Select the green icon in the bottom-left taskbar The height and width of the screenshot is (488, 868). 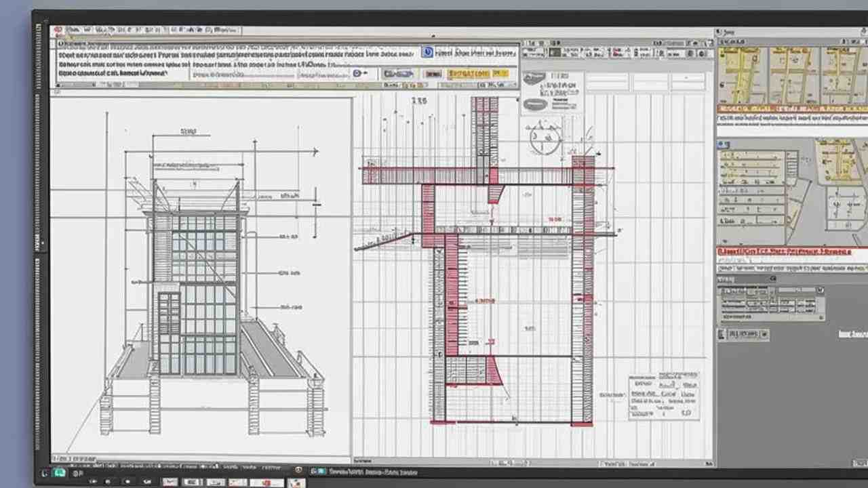60,472
